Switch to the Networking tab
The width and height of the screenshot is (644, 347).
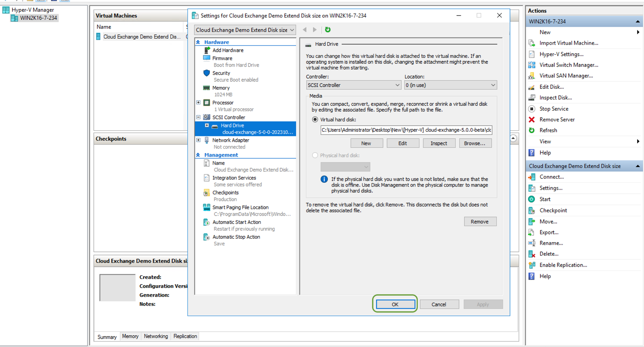point(156,336)
